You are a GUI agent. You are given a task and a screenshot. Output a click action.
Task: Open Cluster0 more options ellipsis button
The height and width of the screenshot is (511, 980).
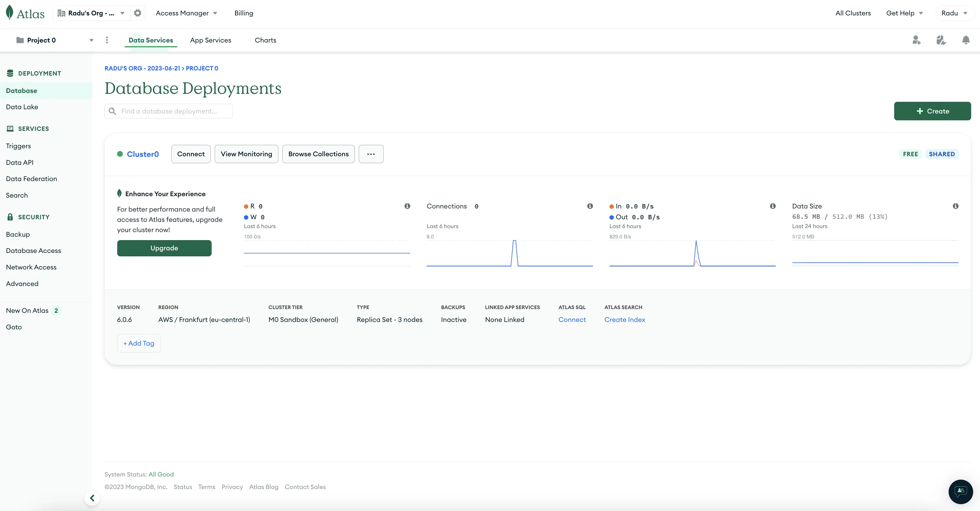point(371,154)
